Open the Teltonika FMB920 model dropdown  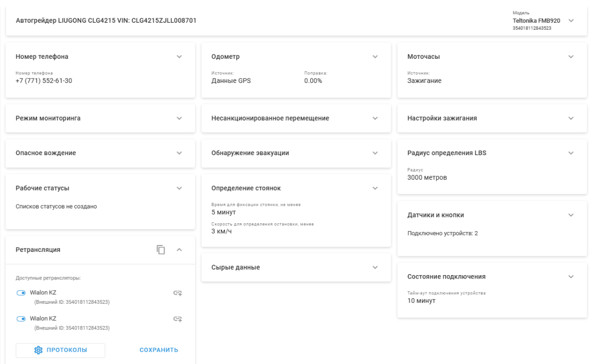571,21
